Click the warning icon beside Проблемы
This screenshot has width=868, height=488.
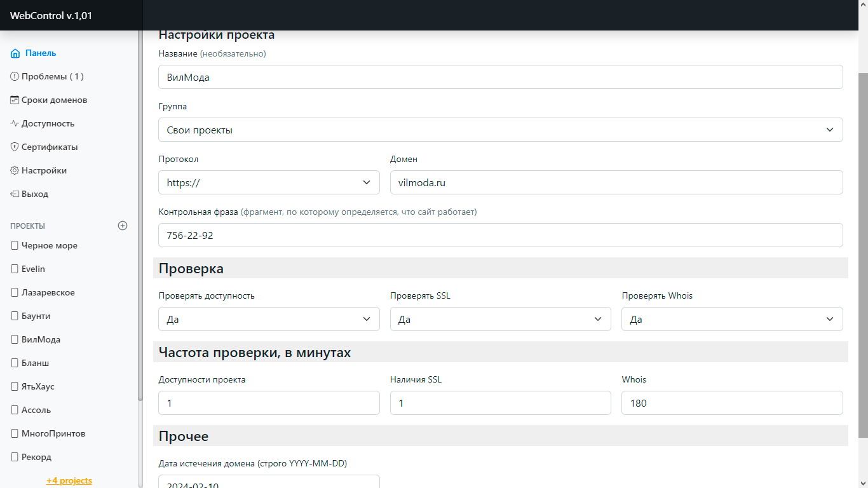pos(15,76)
